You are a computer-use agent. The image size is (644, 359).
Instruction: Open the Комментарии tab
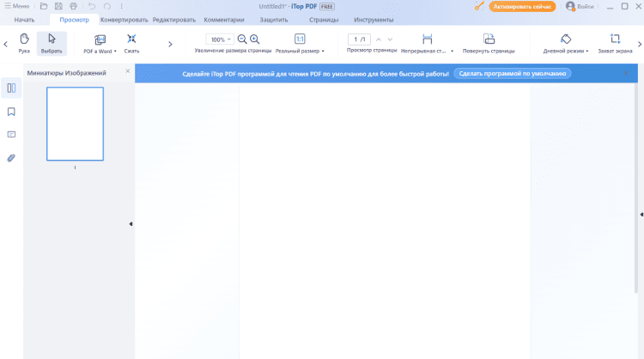[224, 19]
